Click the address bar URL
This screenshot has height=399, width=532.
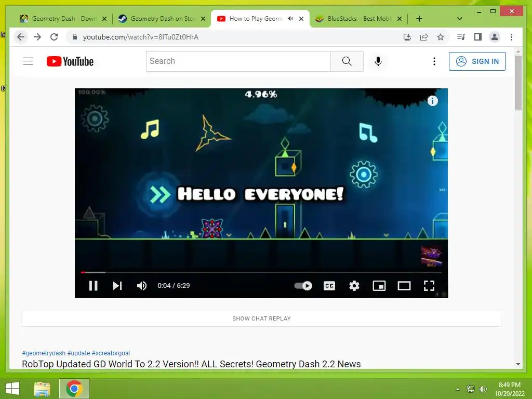tap(140, 37)
